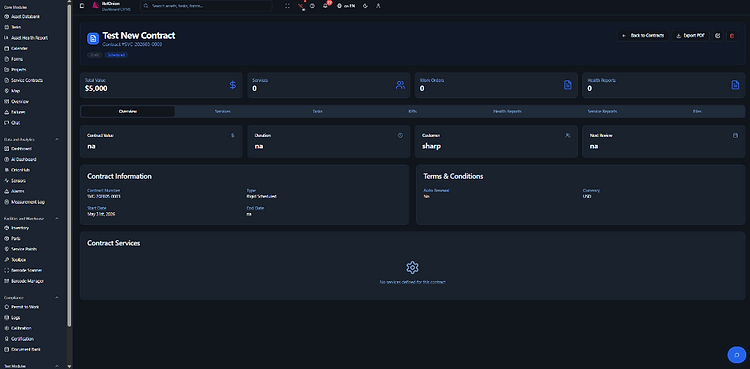The width and height of the screenshot is (750, 369).
Task: Click the customer name 'sharp'
Action: pyautogui.click(x=431, y=146)
